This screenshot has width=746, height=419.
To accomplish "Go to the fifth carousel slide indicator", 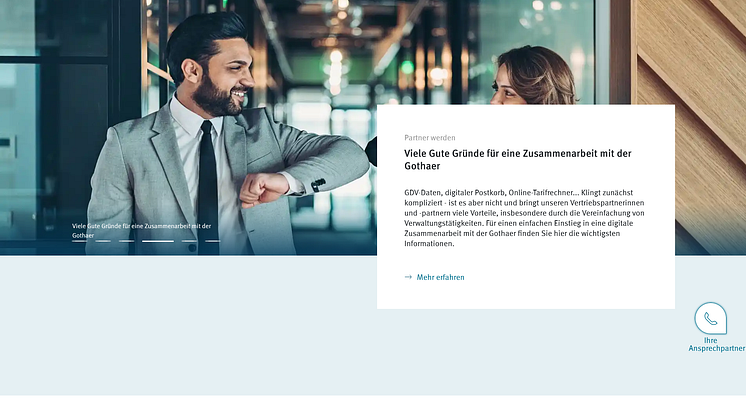I will point(189,241).
